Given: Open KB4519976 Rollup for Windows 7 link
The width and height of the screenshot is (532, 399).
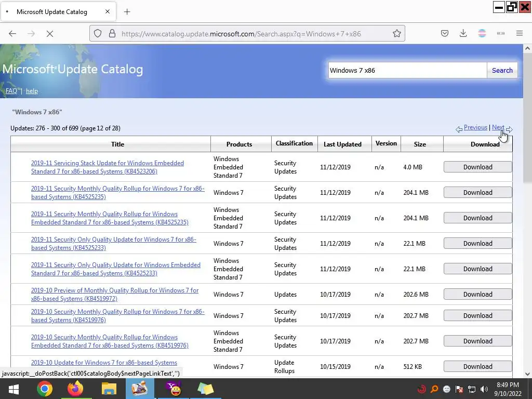Looking at the screenshot, I should point(118,315).
